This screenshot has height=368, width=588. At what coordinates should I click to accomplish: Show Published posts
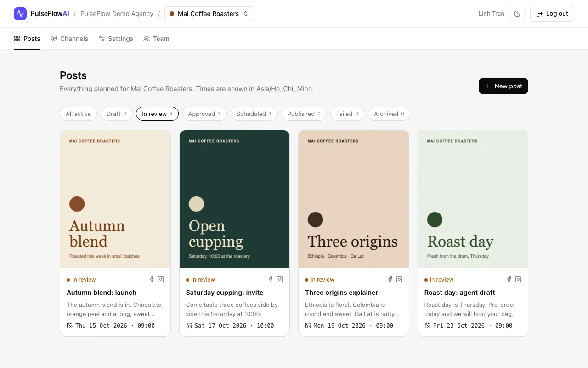pyautogui.click(x=304, y=114)
